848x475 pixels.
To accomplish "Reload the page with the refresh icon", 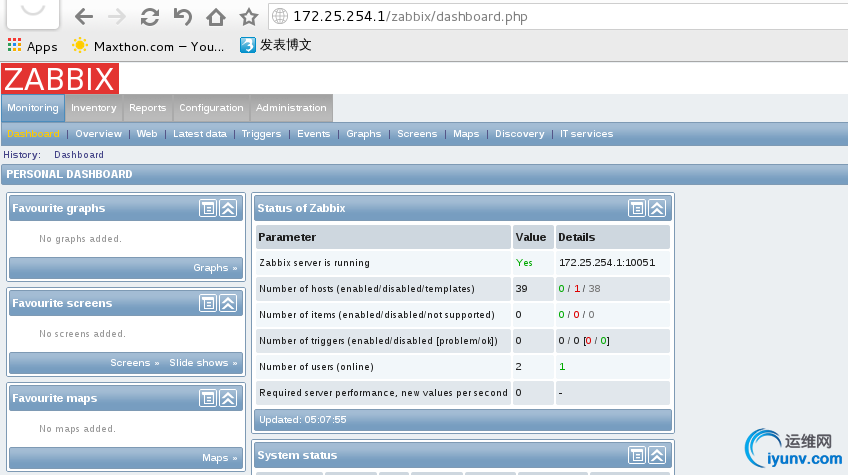I will point(149,17).
